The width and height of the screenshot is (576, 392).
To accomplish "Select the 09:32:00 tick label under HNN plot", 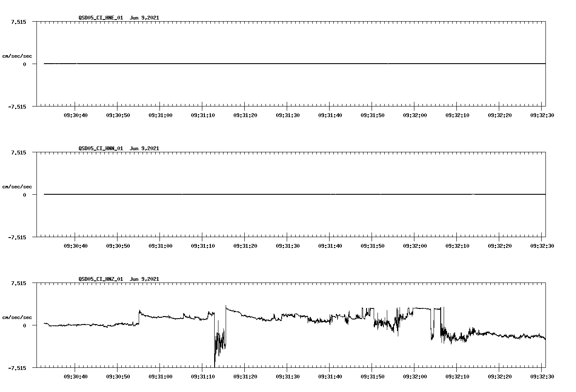I will pyautogui.click(x=415, y=246).
